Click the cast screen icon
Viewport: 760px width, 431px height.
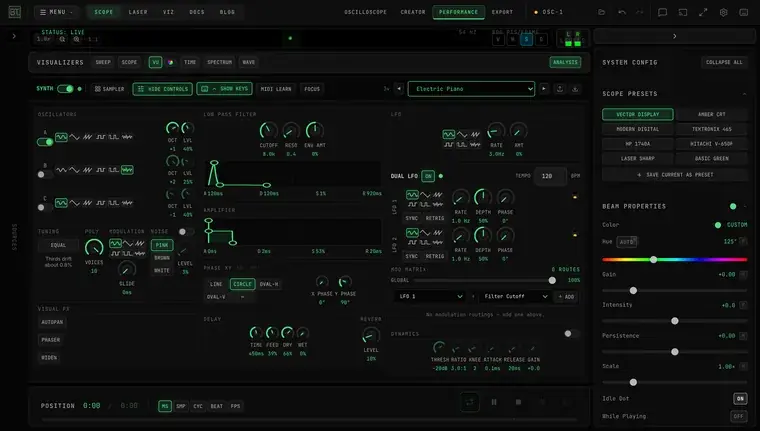point(682,12)
